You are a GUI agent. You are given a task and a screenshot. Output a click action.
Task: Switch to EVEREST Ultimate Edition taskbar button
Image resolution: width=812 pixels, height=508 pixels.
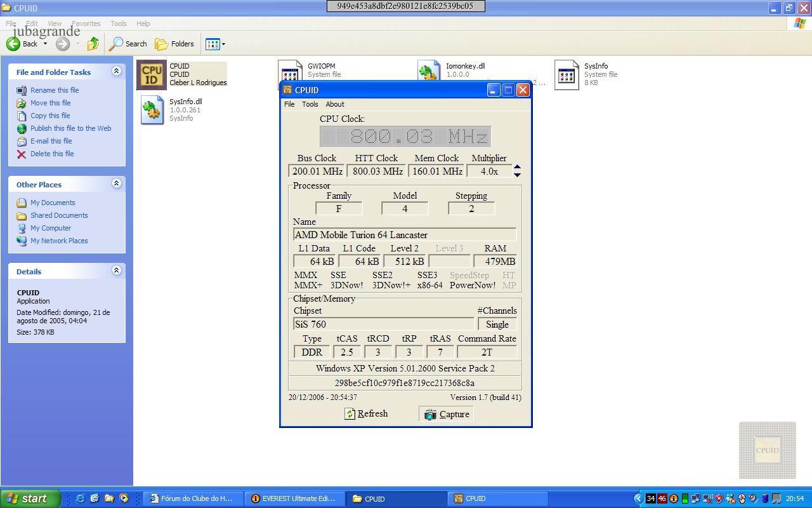click(296, 498)
